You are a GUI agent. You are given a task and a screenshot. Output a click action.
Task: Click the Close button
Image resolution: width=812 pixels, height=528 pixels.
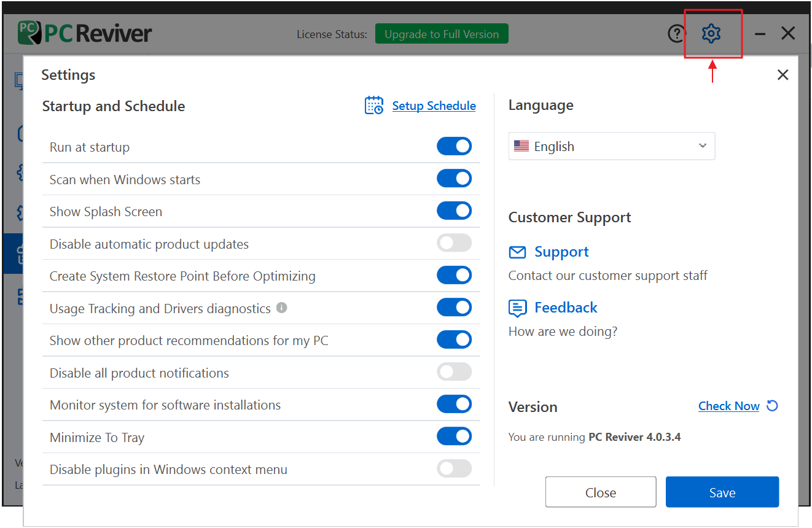pos(601,492)
